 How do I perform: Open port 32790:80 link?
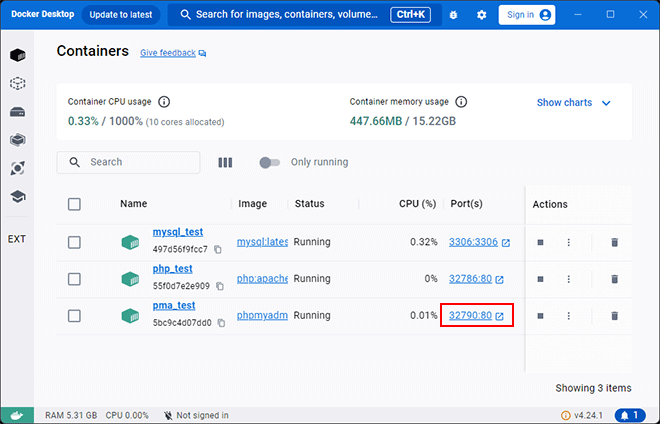(x=470, y=315)
